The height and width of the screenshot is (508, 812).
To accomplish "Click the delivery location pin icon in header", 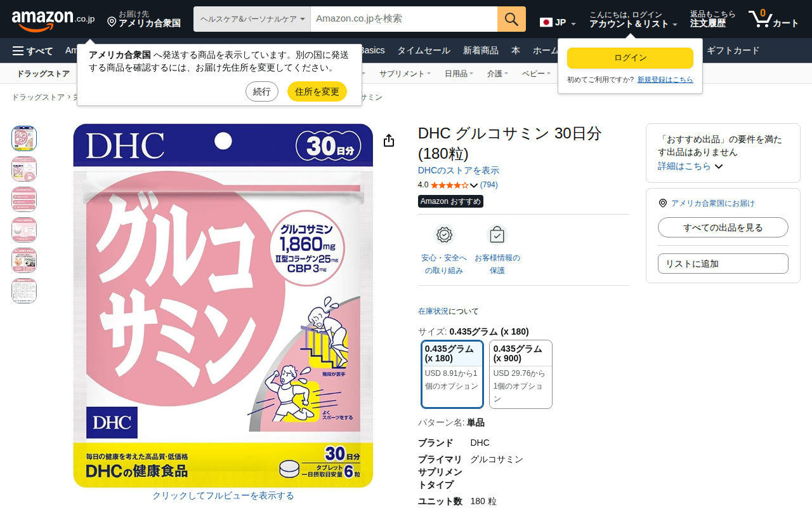I will (x=112, y=22).
